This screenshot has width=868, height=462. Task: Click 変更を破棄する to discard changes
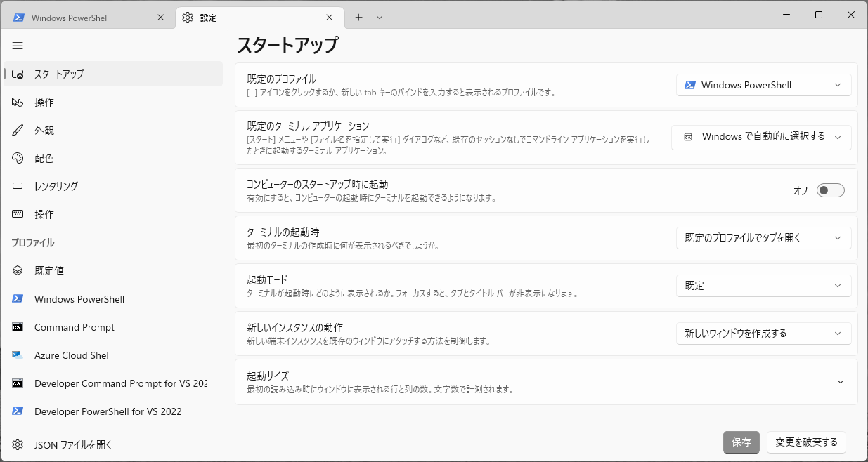click(x=805, y=442)
